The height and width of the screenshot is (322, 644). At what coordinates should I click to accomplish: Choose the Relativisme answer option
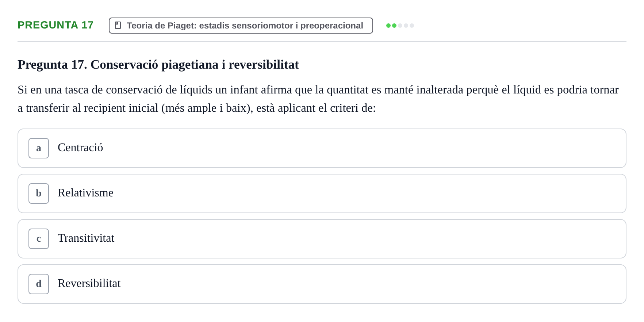pos(322,193)
